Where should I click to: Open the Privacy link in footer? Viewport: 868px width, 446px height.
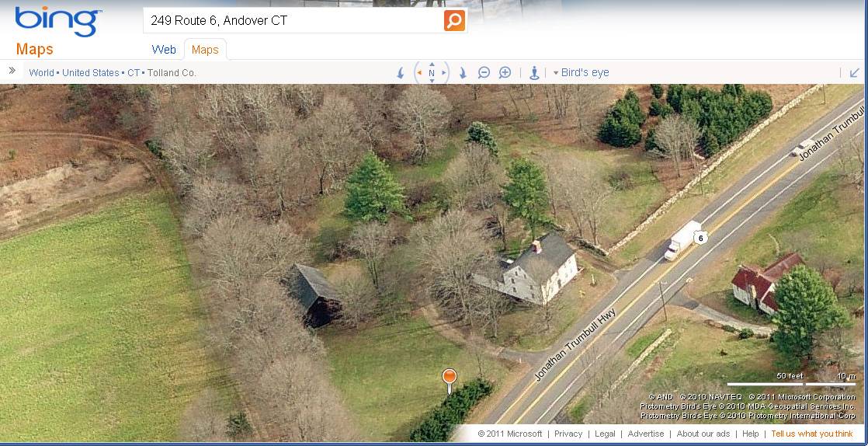click(x=568, y=434)
